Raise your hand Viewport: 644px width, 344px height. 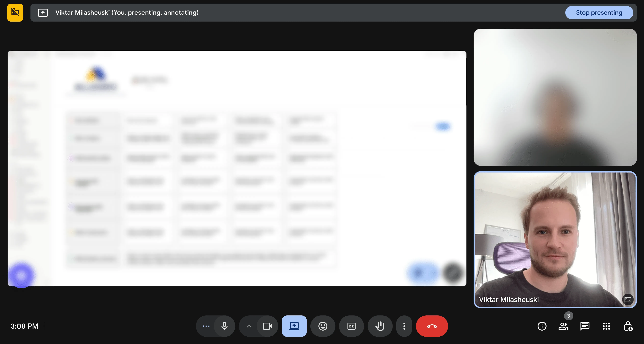coord(380,326)
